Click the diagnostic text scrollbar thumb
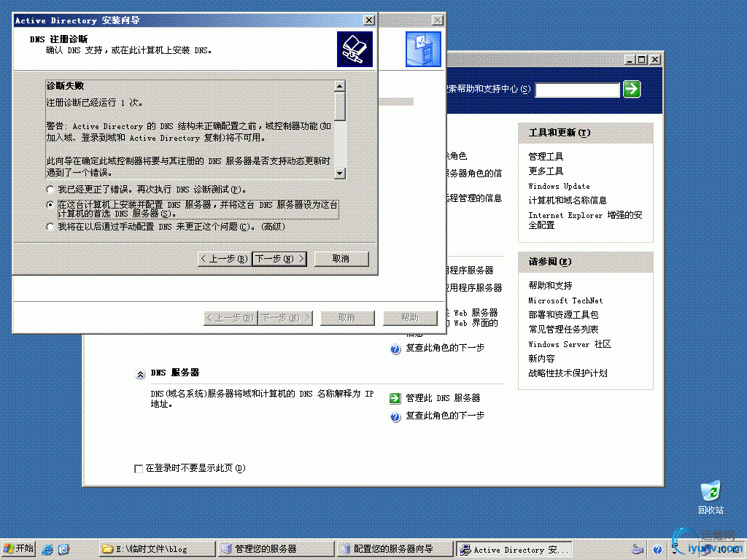 340,106
